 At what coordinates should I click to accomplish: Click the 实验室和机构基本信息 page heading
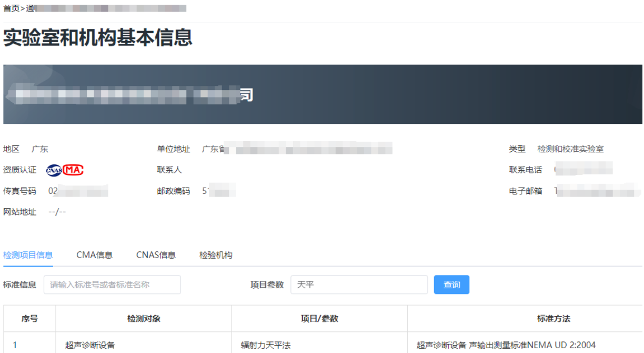pyautogui.click(x=98, y=38)
